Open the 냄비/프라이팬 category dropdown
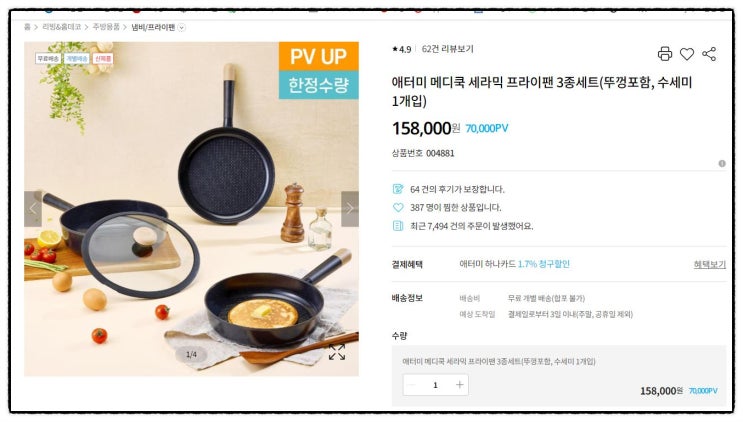 (x=181, y=28)
